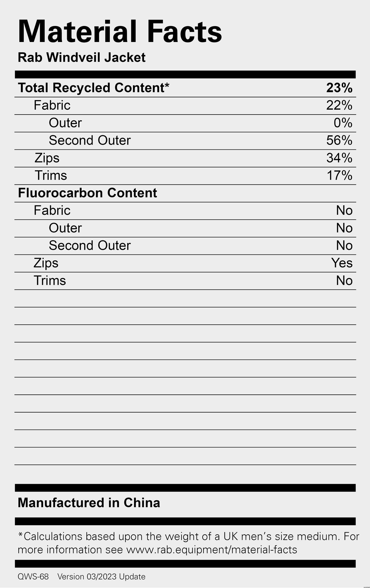370x588 pixels.
Task: Click the Fluorocarbon Content heading
Action: 87,193
